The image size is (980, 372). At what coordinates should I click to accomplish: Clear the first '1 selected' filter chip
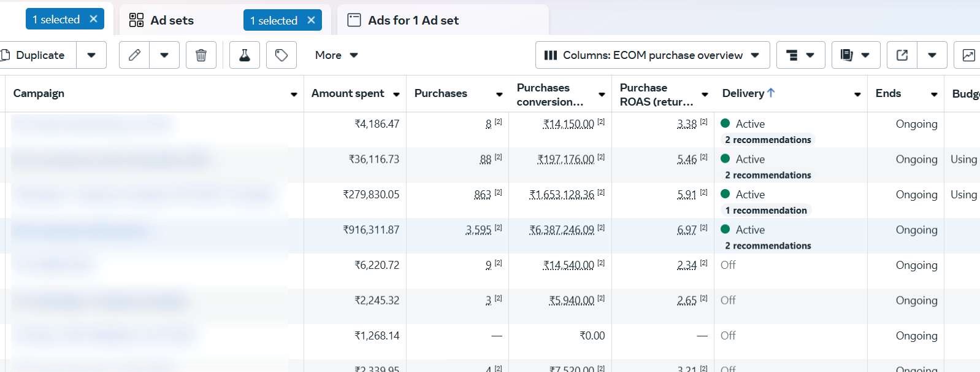[93, 19]
